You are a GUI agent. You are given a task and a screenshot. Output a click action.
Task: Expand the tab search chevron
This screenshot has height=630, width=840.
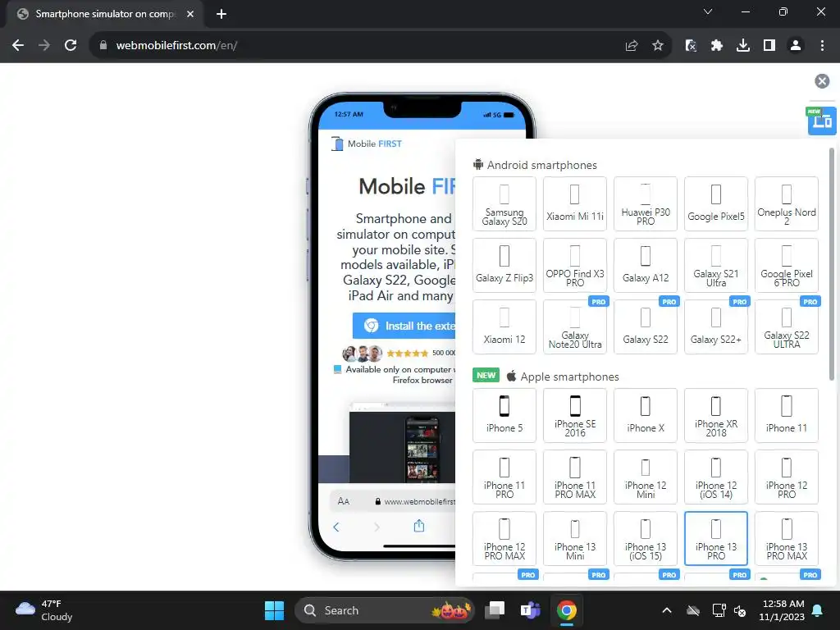(708, 11)
